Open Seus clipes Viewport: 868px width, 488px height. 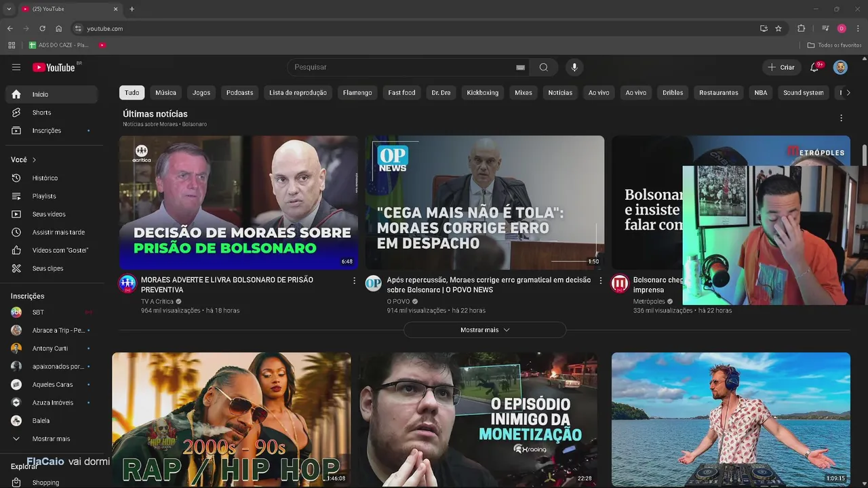pyautogui.click(x=51, y=268)
